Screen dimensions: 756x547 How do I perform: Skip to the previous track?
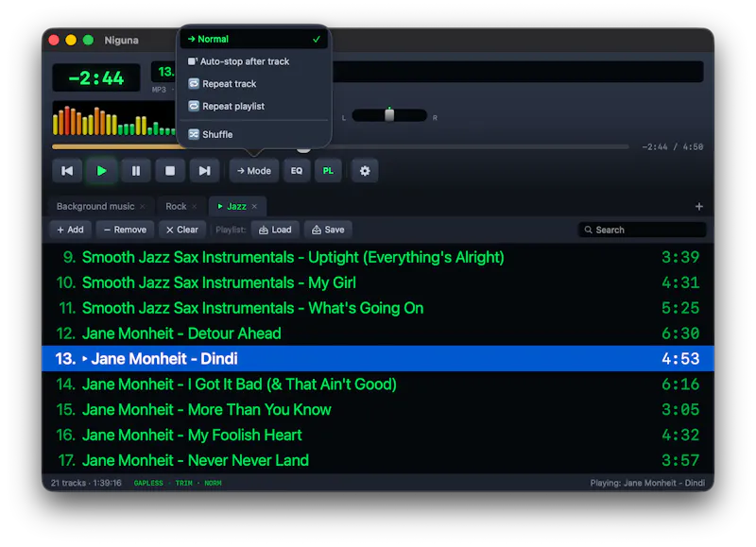tap(67, 171)
